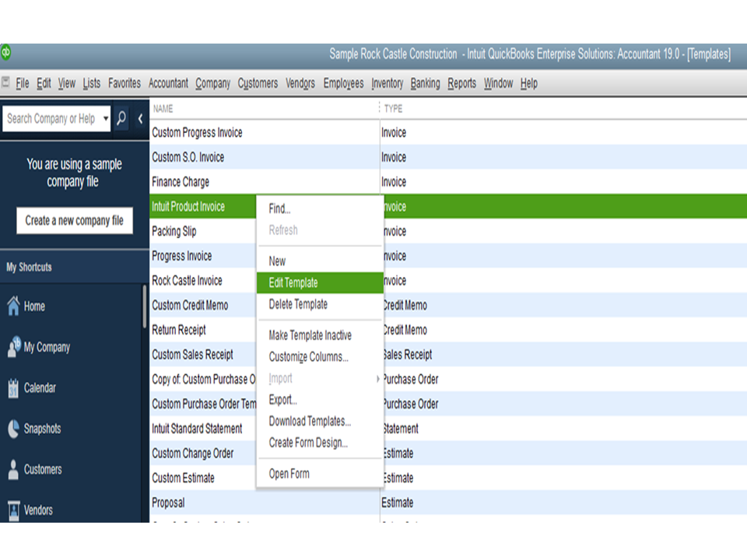Choose Open Form in the context menu
Viewport: 747px width, 560px height.
coord(320,474)
